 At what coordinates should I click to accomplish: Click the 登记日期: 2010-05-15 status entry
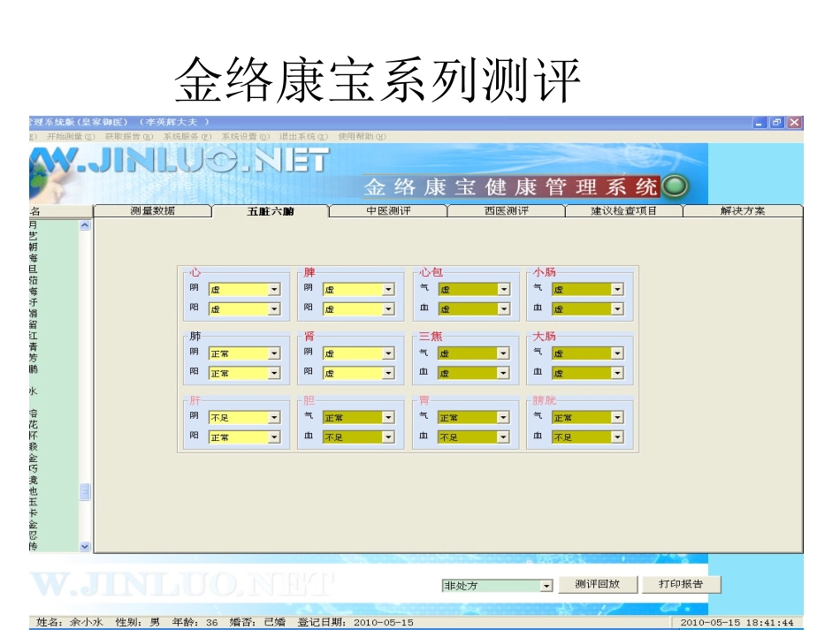(x=355, y=622)
